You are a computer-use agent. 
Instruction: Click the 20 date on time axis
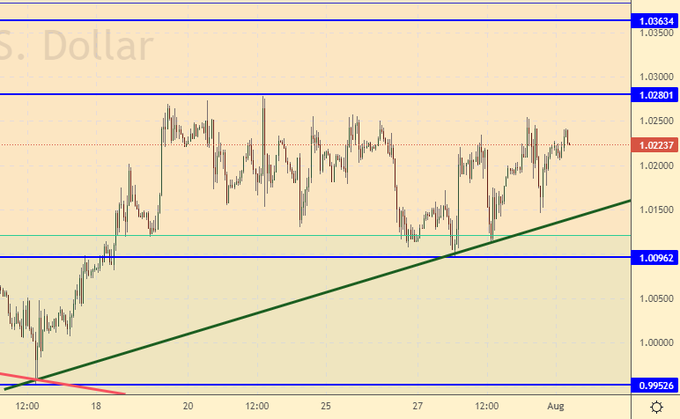tap(188, 406)
